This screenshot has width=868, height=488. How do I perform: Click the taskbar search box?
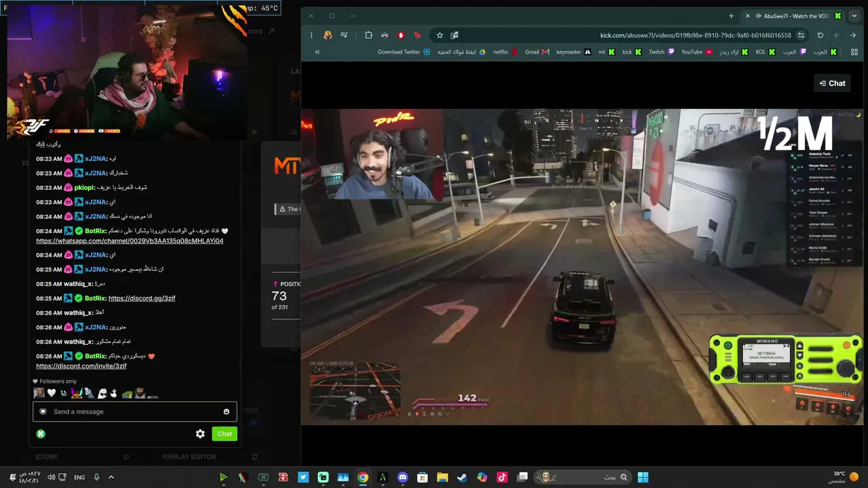tap(584, 477)
